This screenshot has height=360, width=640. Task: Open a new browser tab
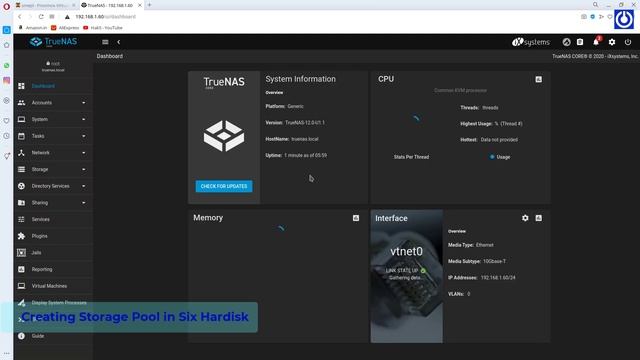pyautogui.click(x=149, y=5)
